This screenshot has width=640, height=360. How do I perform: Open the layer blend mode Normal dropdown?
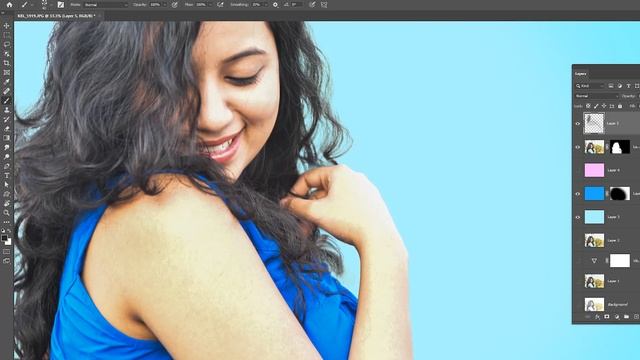coord(596,96)
